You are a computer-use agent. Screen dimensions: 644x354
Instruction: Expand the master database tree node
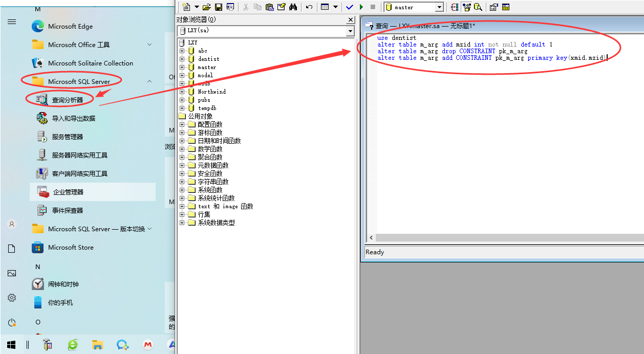pyautogui.click(x=182, y=67)
